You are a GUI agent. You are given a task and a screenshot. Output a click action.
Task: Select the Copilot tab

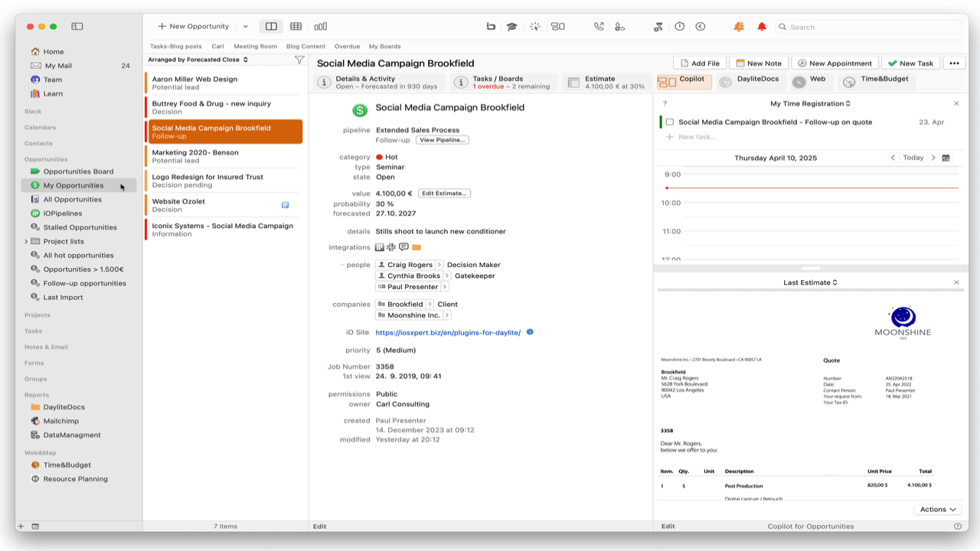(684, 81)
